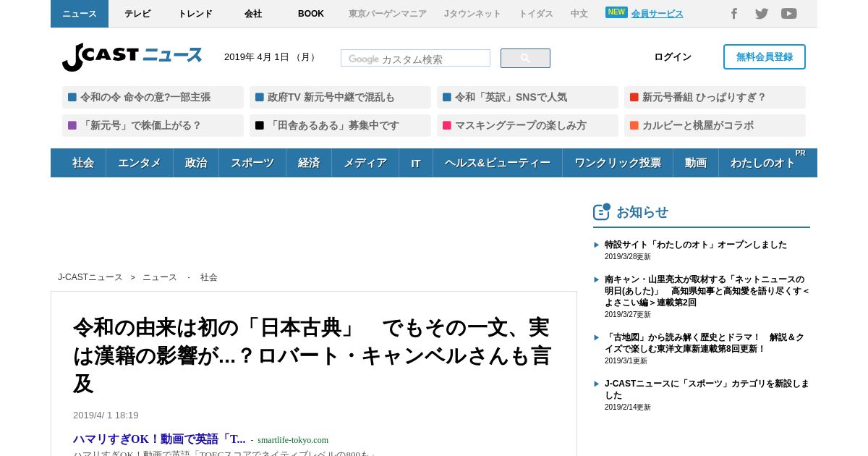Open スポーツ category menu
The image size is (868, 456).
(252, 163)
